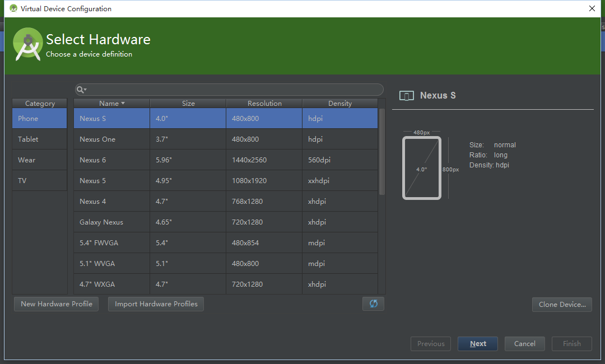The width and height of the screenshot is (605, 364).
Task: Click the device list vertical scrollbar
Action: click(382, 151)
